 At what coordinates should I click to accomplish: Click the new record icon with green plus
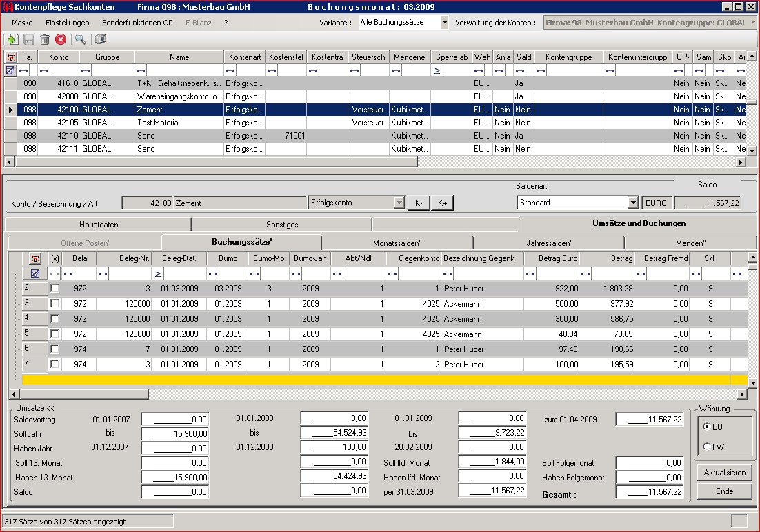pyautogui.click(x=12, y=40)
